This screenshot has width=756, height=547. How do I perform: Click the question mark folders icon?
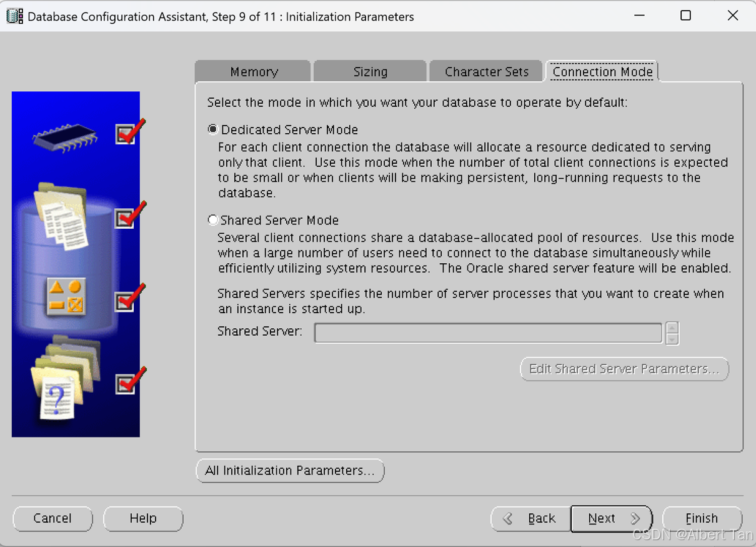pos(65,378)
